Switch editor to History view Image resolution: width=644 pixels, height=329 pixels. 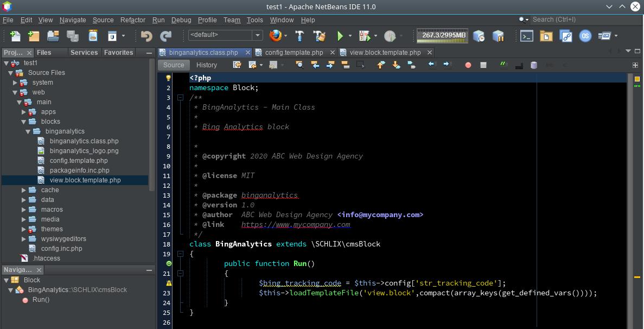tap(207, 65)
